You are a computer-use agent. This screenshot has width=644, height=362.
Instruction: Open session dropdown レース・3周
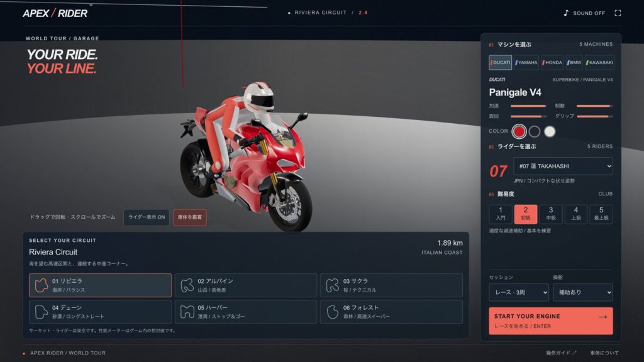519,292
